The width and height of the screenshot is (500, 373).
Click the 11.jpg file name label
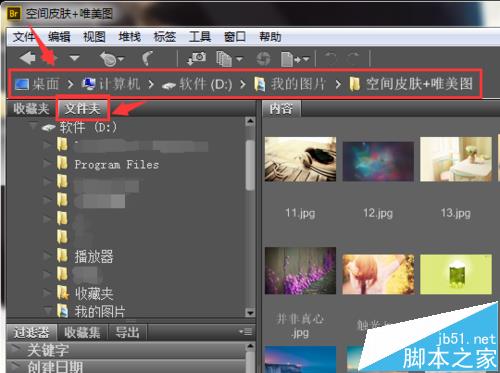[300, 213]
